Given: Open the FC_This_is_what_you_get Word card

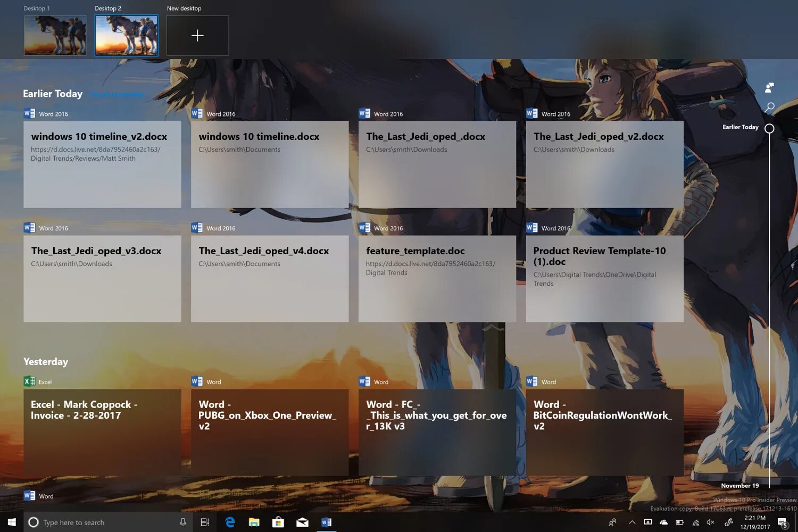Looking at the screenshot, I should (437, 433).
